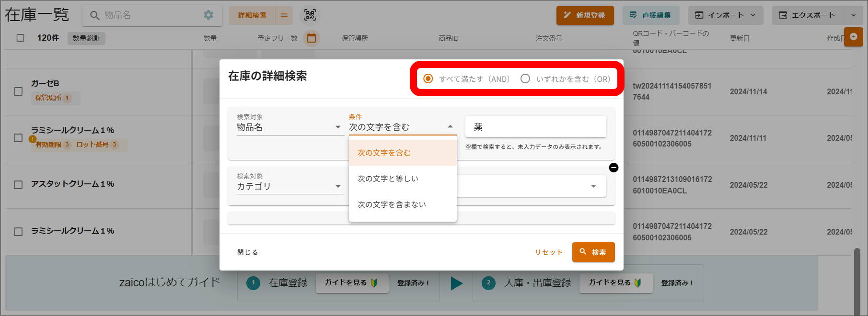Click the アスタットクリーム1% item name

72,184
